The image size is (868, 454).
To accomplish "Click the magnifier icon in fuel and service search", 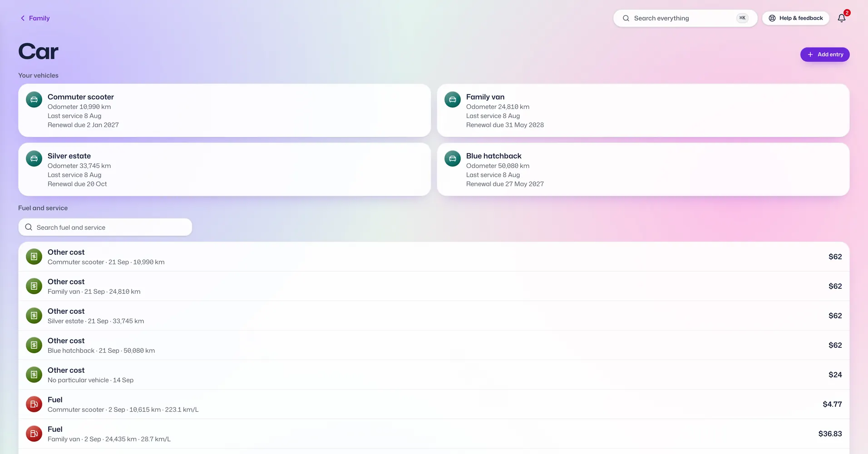I will coord(29,227).
